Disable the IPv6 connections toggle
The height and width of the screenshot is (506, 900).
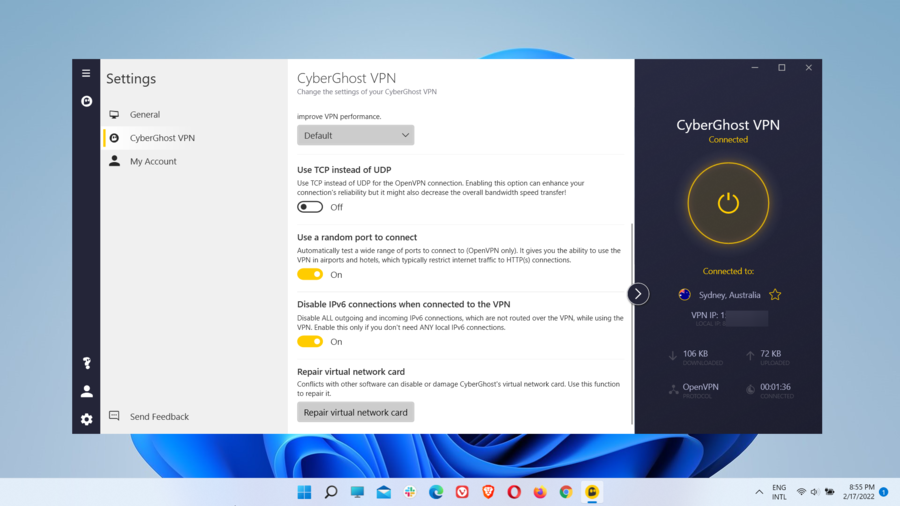coord(310,341)
